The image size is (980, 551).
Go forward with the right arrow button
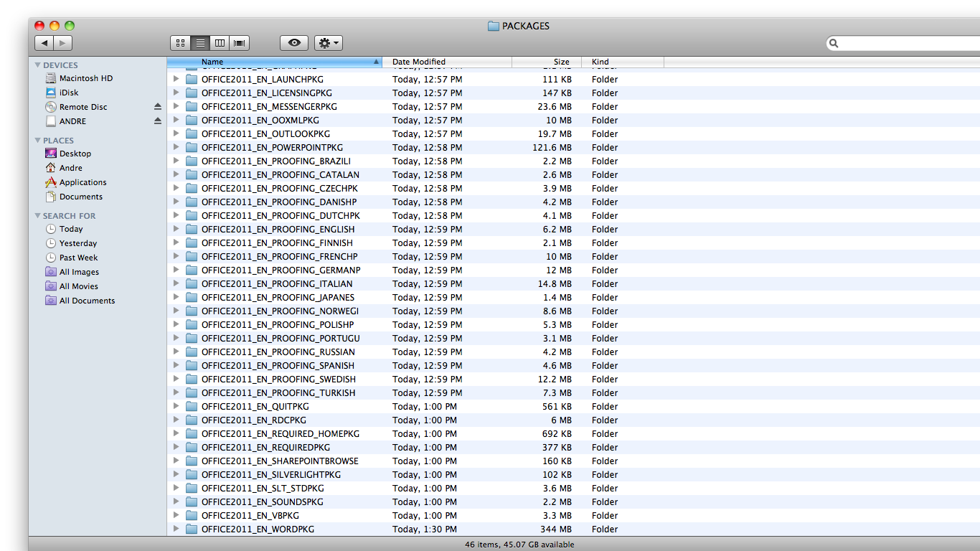pos(63,43)
